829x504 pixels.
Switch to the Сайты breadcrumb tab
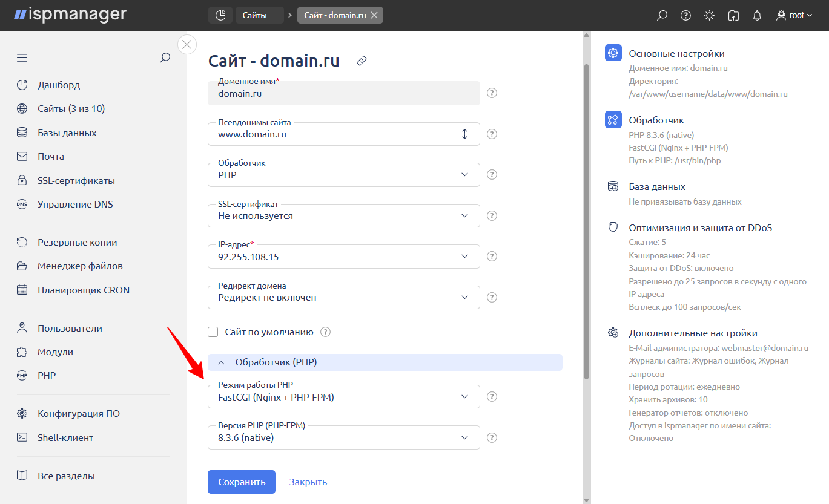coord(259,15)
